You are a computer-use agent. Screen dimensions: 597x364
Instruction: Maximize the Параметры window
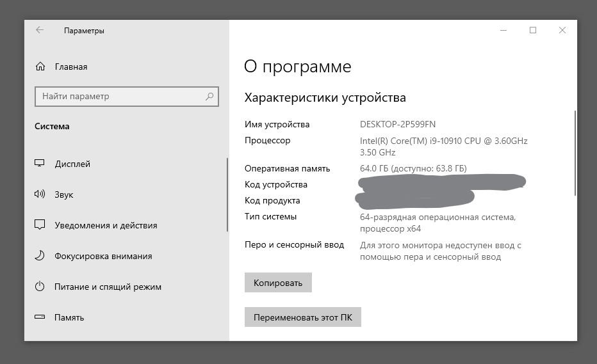pos(533,30)
